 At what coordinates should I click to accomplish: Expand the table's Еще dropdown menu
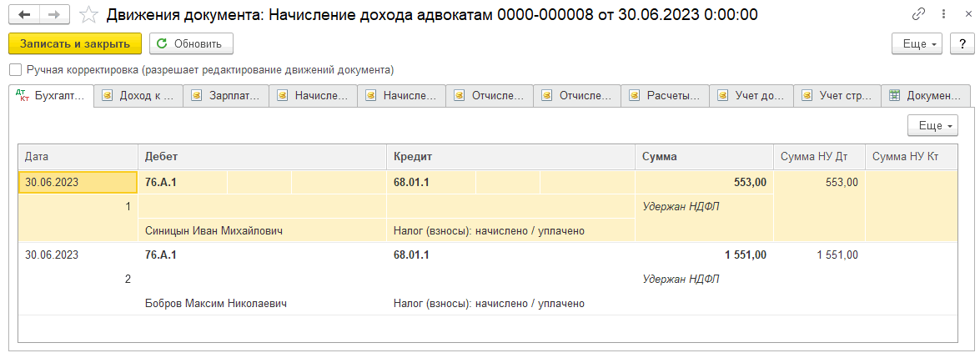(932, 125)
